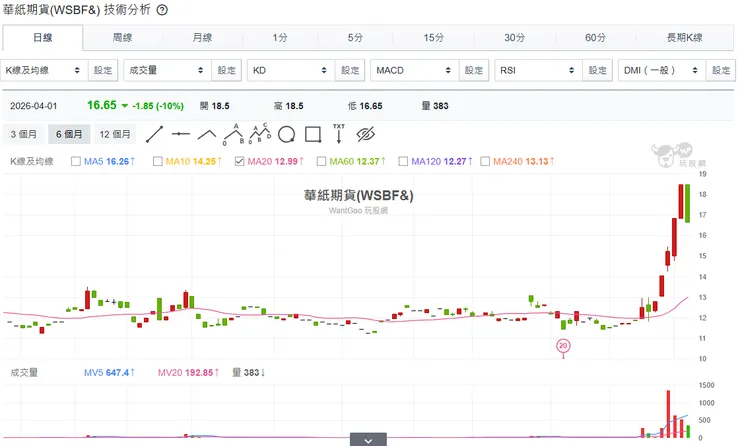Uncheck the MA20 moving average checkbox
The width and height of the screenshot is (740, 446).
click(x=239, y=161)
